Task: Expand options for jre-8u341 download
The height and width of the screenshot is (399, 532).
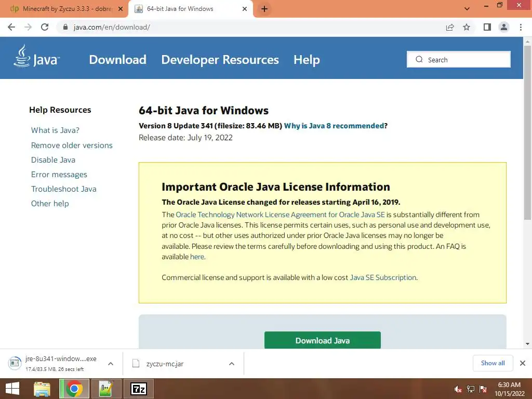Action: point(111,364)
